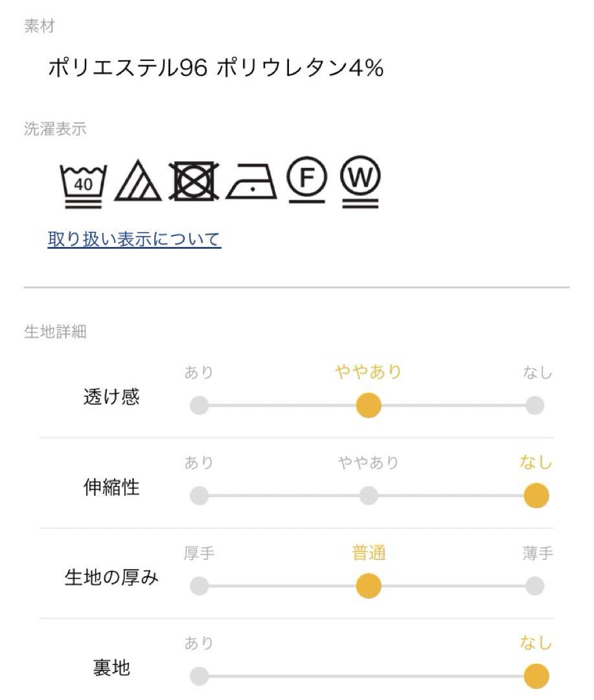Select the highlighted なし dot for 裏地
This screenshot has width=594, height=700.
pyautogui.click(x=536, y=676)
